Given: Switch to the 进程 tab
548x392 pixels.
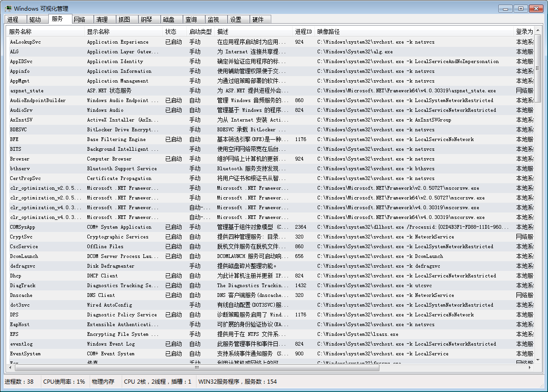Looking at the screenshot, I should click(x=13, y=19).
